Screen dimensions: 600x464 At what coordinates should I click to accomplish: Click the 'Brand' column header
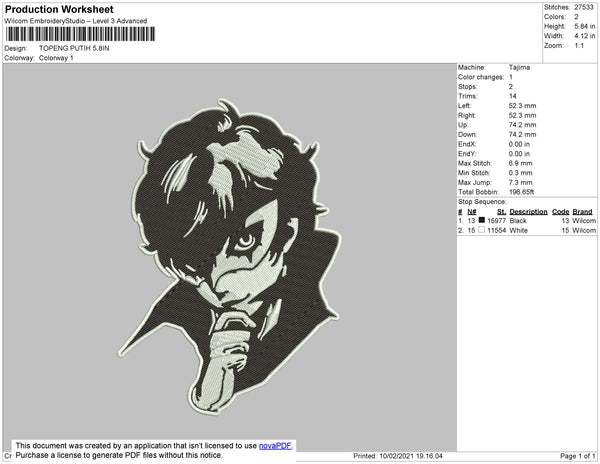click(x=582, y=212)
